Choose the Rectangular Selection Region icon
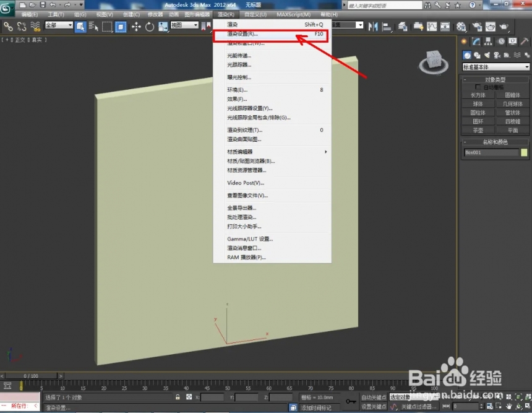 click(107, 27)
